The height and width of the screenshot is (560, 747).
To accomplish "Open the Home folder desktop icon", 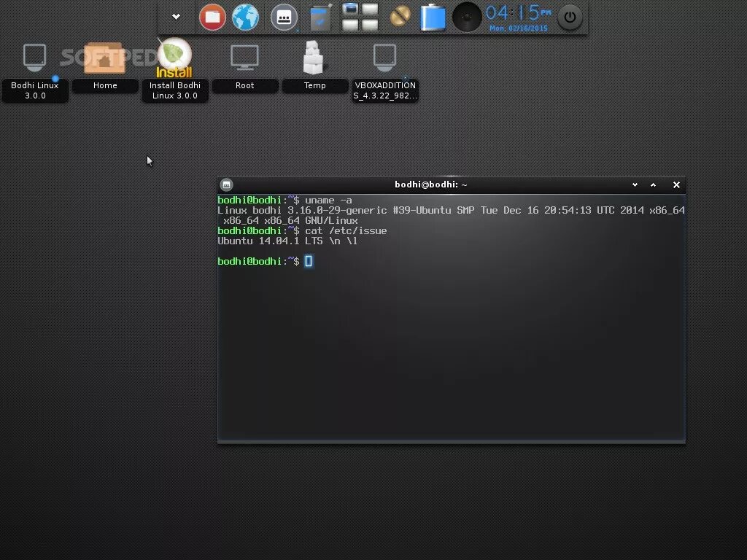I will point(105,66).
